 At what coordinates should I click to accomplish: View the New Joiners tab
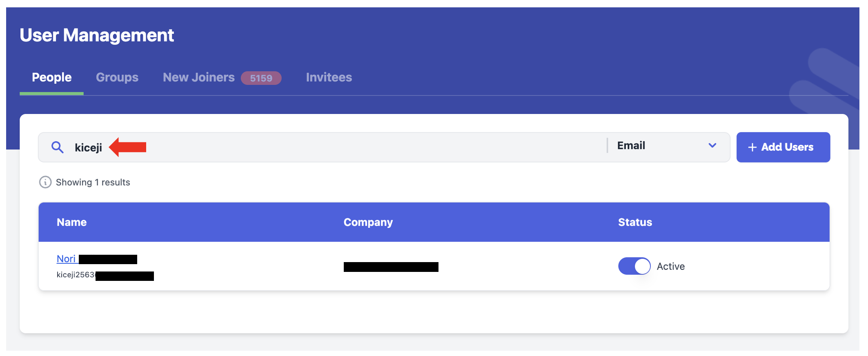point(199,77)
